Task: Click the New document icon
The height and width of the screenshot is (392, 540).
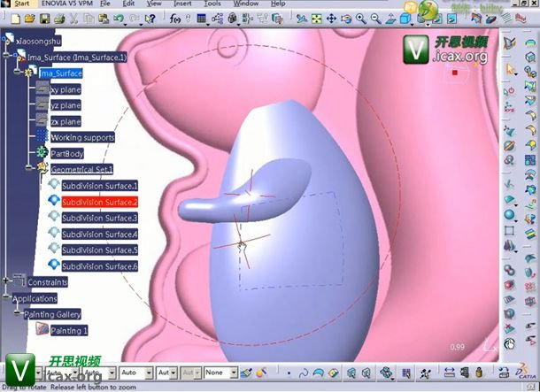Action: [x=15, y=19]
